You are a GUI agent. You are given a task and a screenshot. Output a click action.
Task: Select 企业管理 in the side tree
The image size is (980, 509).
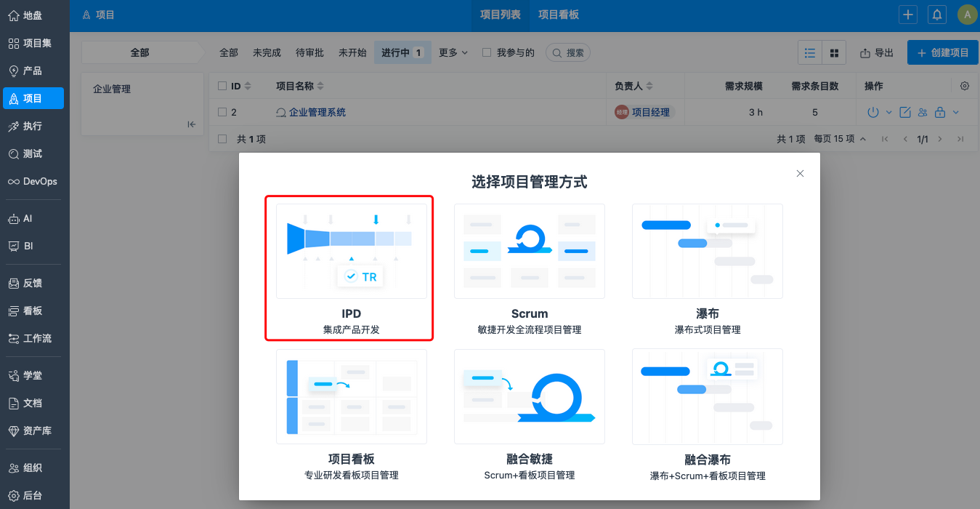[x=112, y=89]
